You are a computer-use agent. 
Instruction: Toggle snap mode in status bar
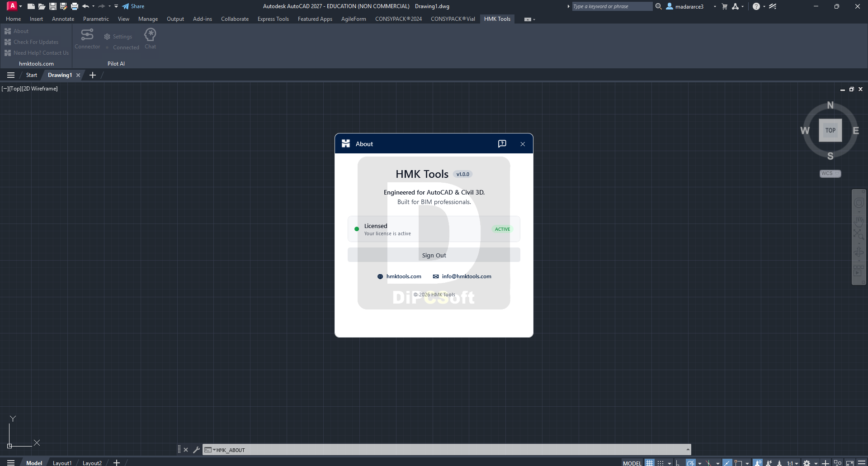tap(660, 463)
